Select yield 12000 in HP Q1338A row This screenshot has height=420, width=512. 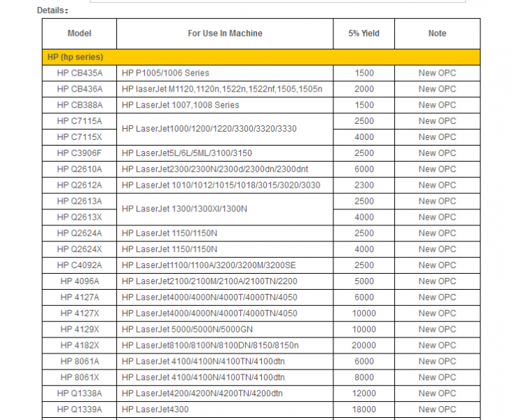[364, 393]
